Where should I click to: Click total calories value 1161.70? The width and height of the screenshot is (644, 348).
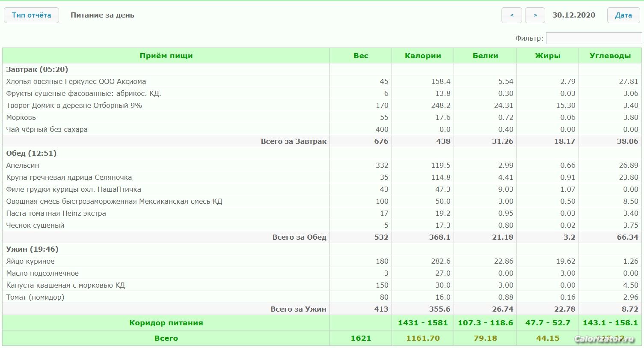[x=423, y=338]
